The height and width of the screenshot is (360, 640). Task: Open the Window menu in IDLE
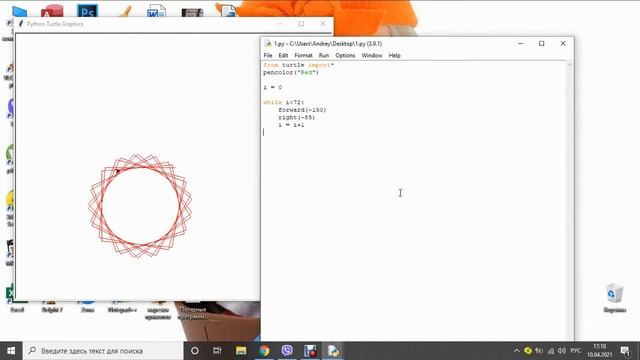[x=371, y=55]
